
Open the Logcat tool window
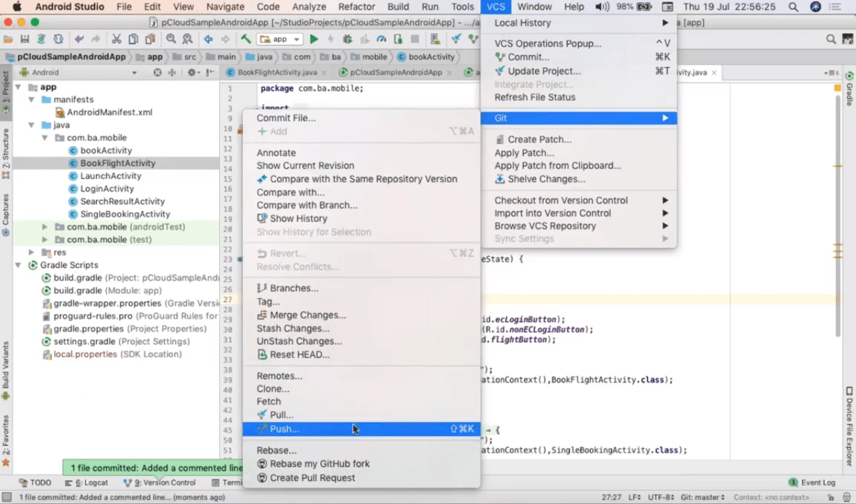click(86, 483)
